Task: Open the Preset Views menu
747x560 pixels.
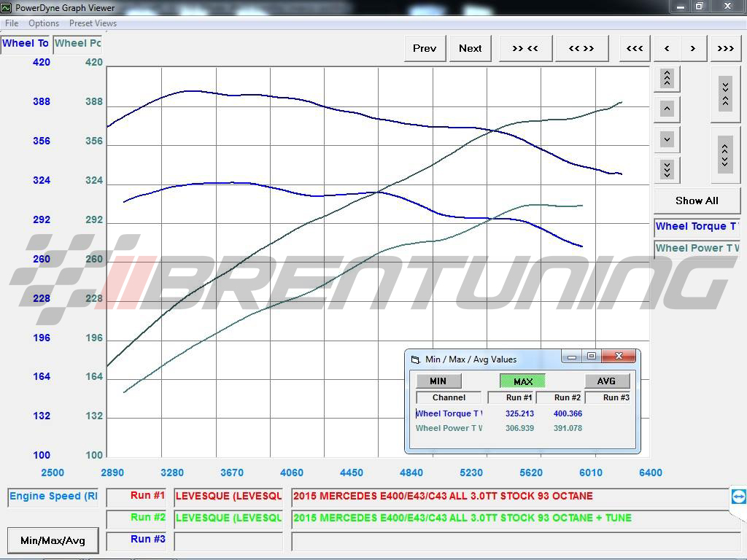Action: 93,23
